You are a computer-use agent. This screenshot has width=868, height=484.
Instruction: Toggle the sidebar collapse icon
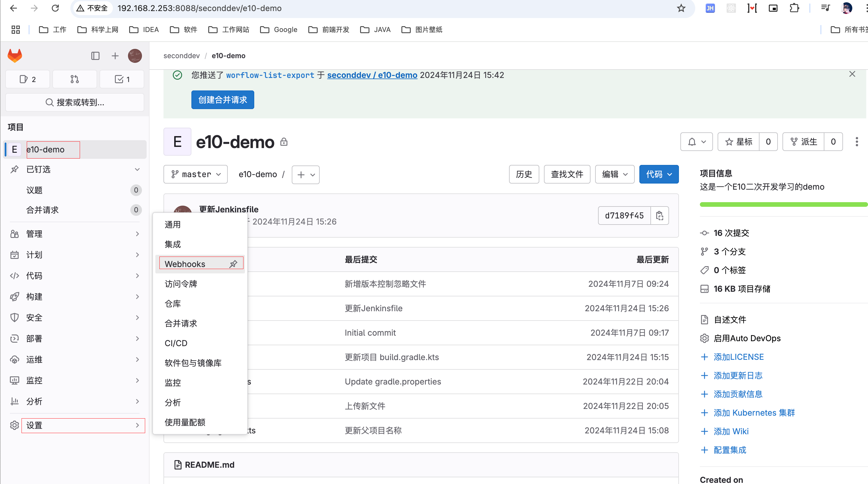[x=95, y=56]
